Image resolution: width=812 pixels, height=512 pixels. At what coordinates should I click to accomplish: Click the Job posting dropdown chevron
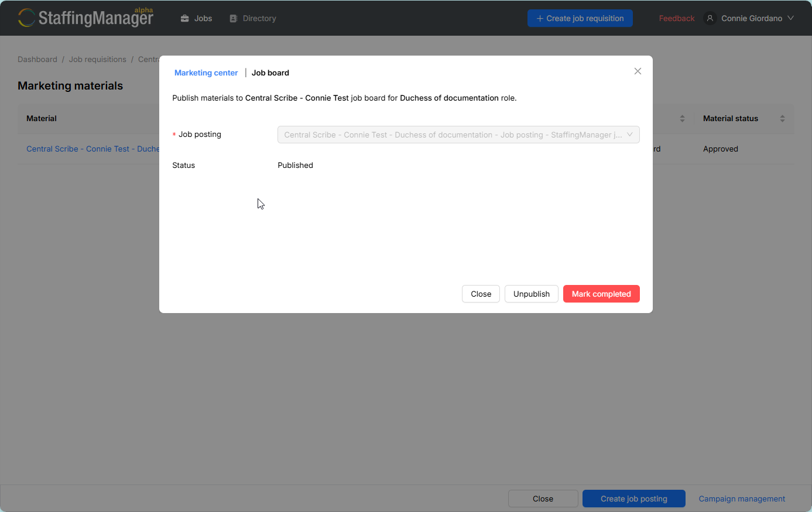[630, 135]
